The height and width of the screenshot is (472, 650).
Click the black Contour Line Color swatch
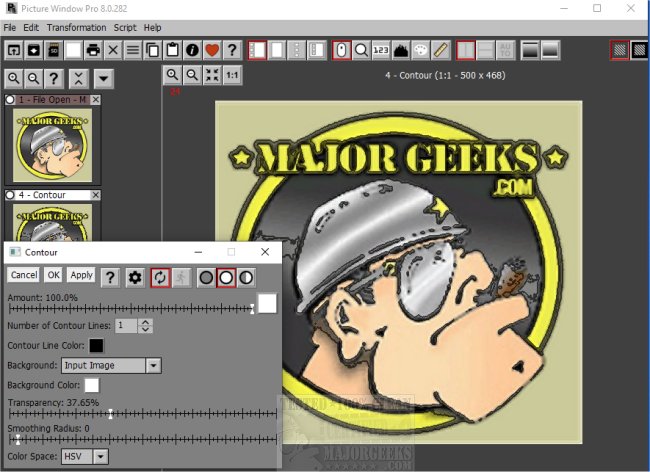point(96,346)
